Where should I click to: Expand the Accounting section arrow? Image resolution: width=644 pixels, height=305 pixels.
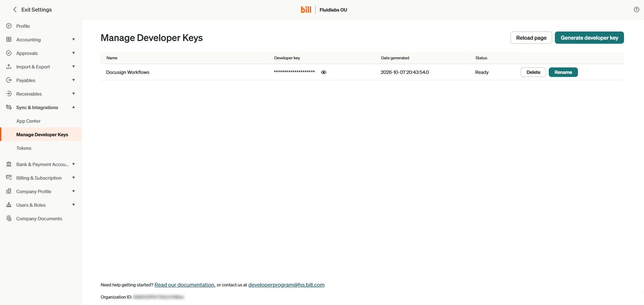[x=74, y=39]
